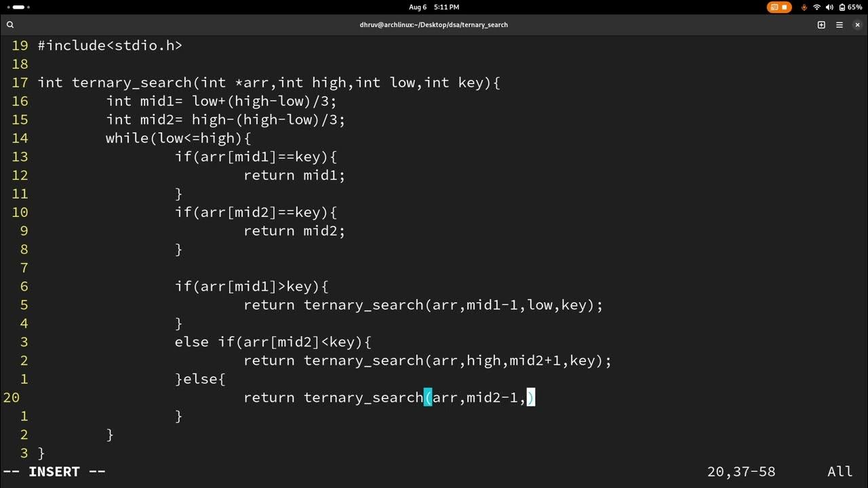Click the '}else{' line
The height and width of the screenshot is (488, 868).
(x=200, y=379)
